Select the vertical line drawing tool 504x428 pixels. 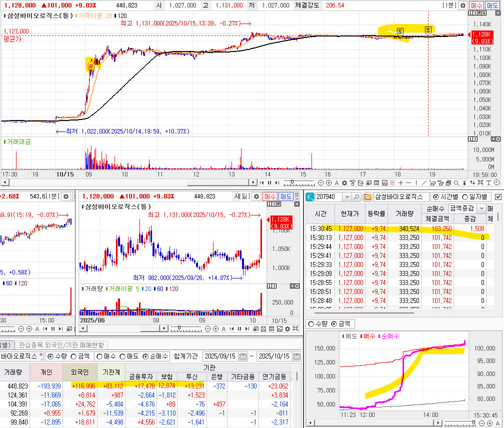click(416, 183)
